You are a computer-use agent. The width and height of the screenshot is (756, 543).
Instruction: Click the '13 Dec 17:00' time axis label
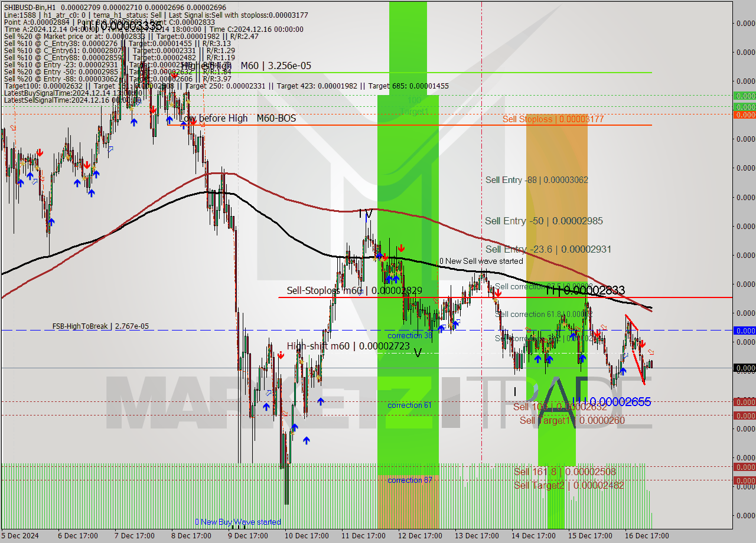point(477,536)
